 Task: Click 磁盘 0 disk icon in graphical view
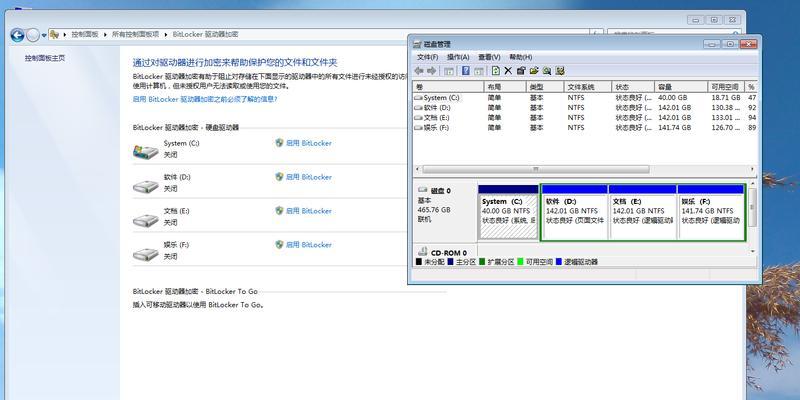point(422,190)
